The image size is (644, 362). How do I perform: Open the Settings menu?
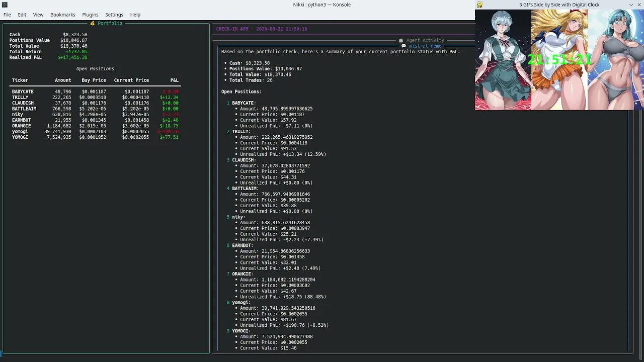coord(114,15)
